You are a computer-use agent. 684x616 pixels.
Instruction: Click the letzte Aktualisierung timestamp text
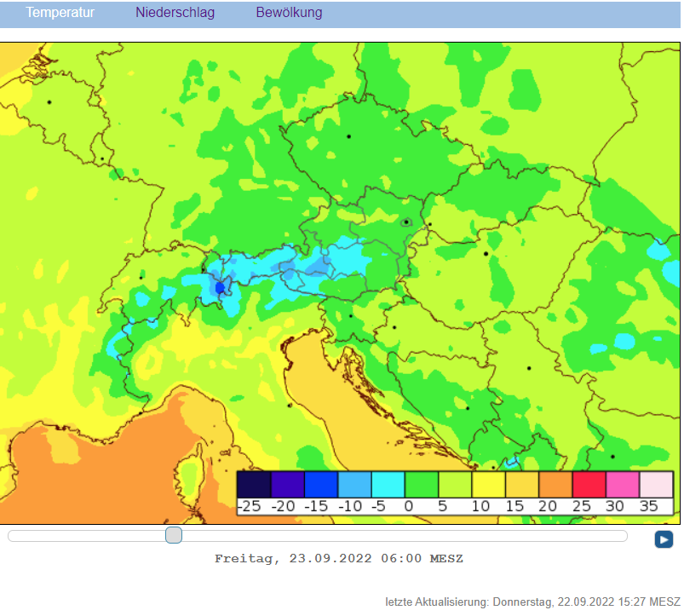tap(532, 602)
